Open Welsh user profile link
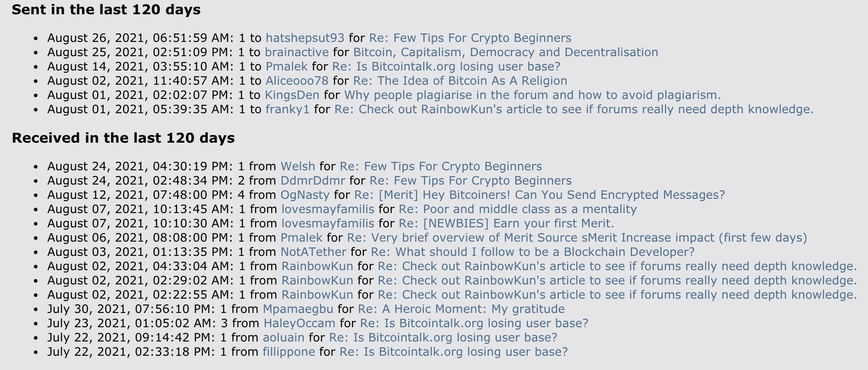 pos(298,167)
